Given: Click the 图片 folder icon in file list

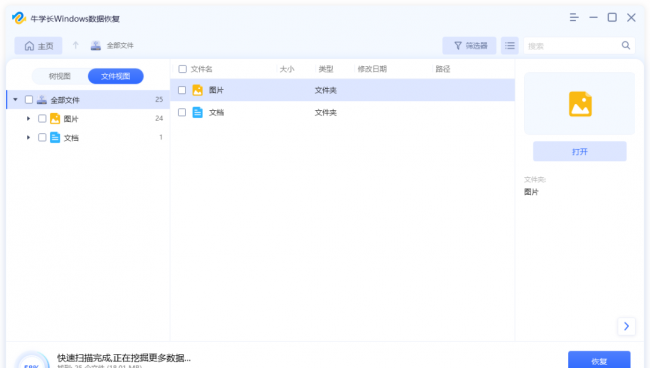Looking at the screenshot, I should tap(198, 90).
